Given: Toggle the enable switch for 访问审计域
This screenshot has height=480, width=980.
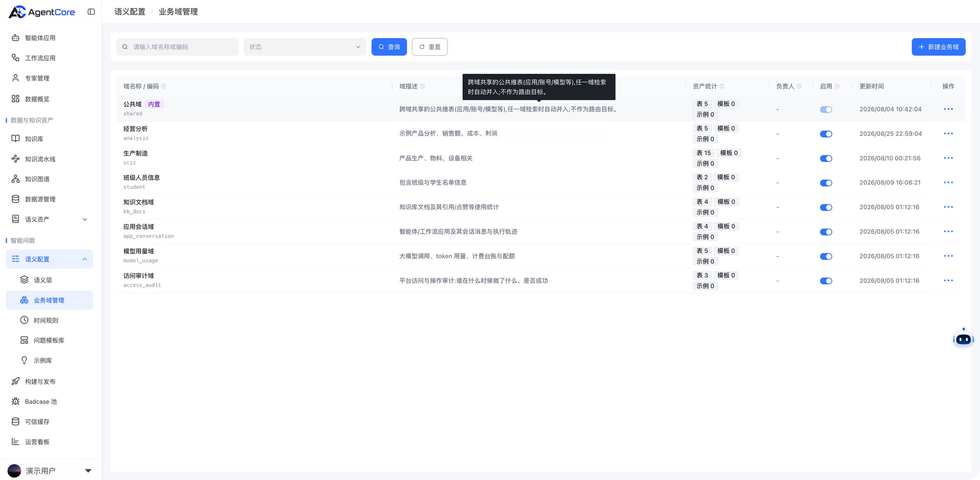Looking at the screenshot, I should [826, 281].
